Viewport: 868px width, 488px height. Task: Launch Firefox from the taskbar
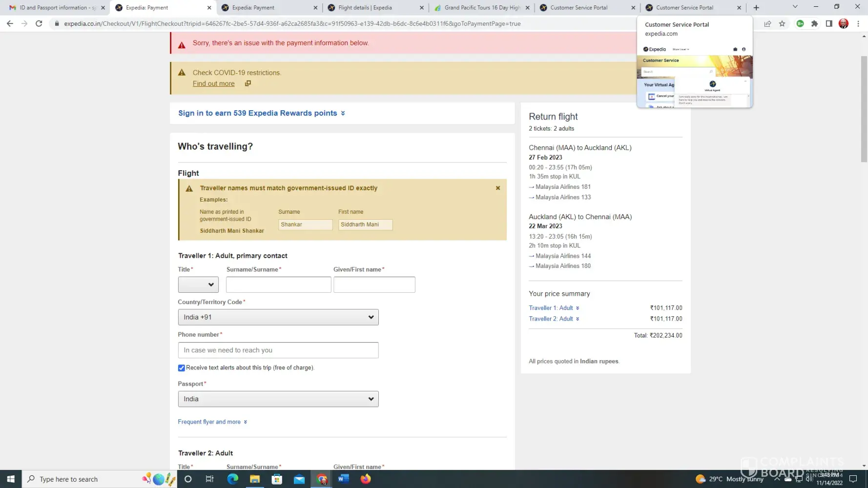tap(366, 479)
